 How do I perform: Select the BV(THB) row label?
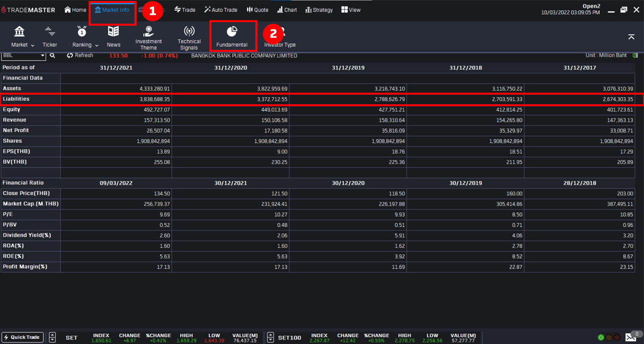15,162
